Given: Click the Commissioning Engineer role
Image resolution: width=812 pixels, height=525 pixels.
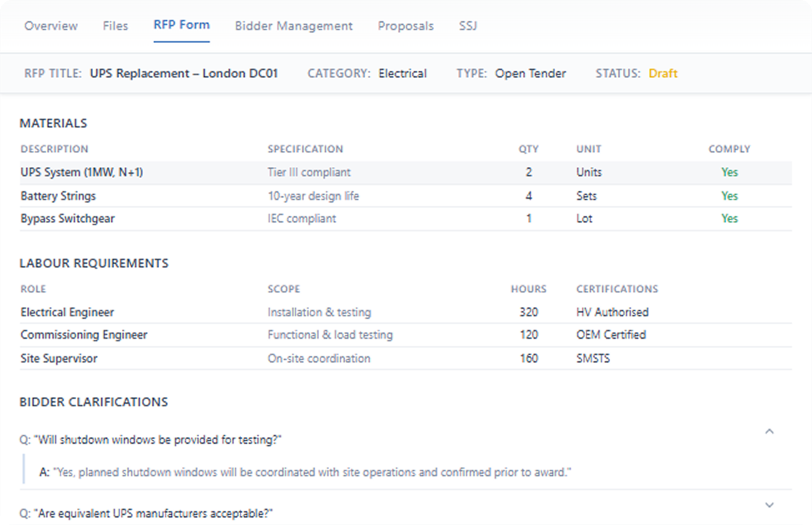Looking at the screenshot, I should (84, 335).
